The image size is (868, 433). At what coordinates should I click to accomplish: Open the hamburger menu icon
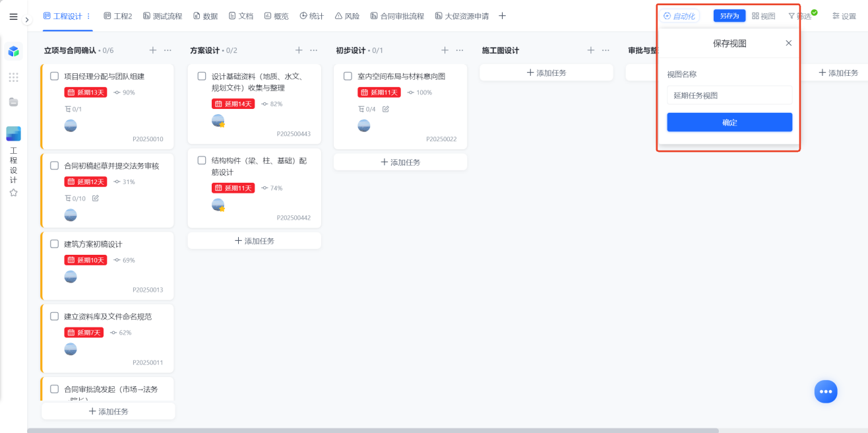pyautogui.click(x=13, y=17)
